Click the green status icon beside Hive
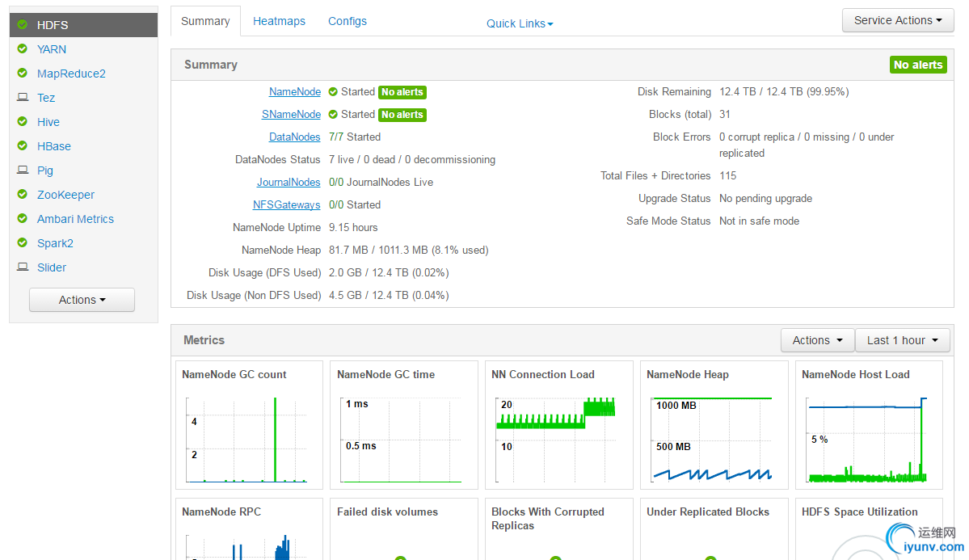This screenshot has width=969, height=560. [x=23, y=122]
